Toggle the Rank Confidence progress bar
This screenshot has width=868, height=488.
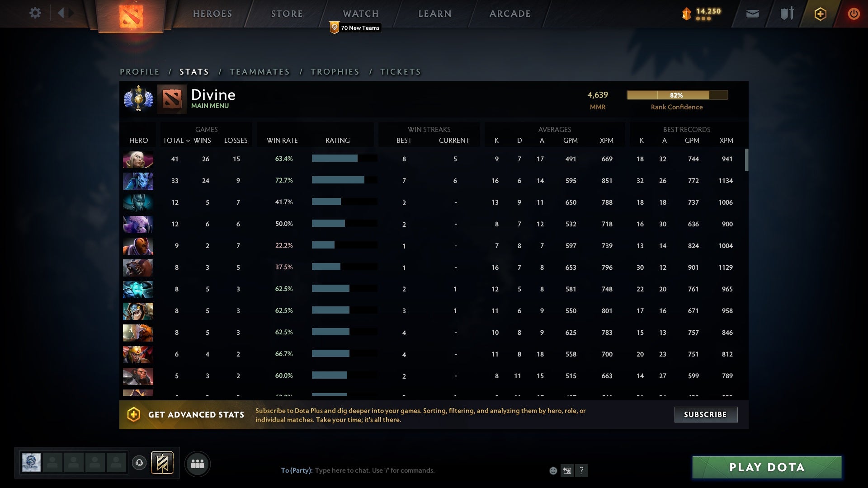click(677, 95)
